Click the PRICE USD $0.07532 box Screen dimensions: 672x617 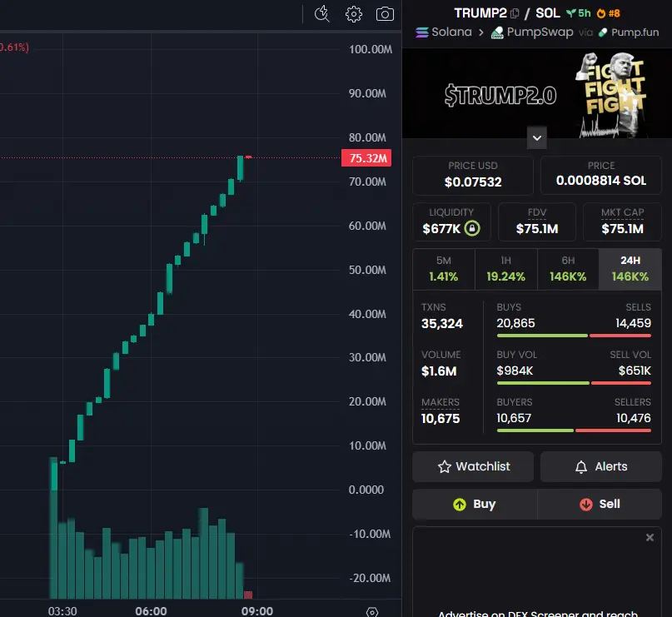(473, 175)
